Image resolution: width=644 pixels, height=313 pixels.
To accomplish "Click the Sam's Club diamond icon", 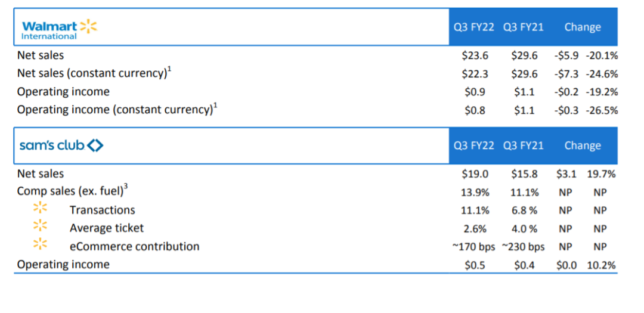I will tap(95, 145).
